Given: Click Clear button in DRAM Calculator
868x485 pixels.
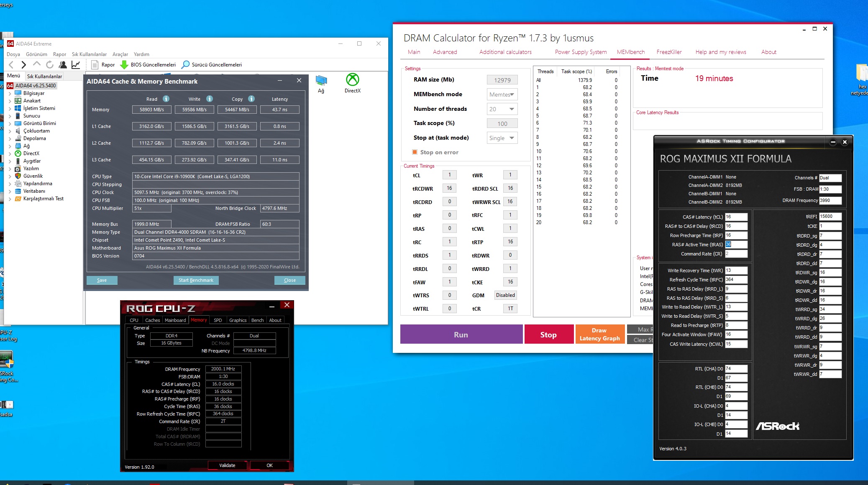Looking at the screenshot, I should click(640, 340).
